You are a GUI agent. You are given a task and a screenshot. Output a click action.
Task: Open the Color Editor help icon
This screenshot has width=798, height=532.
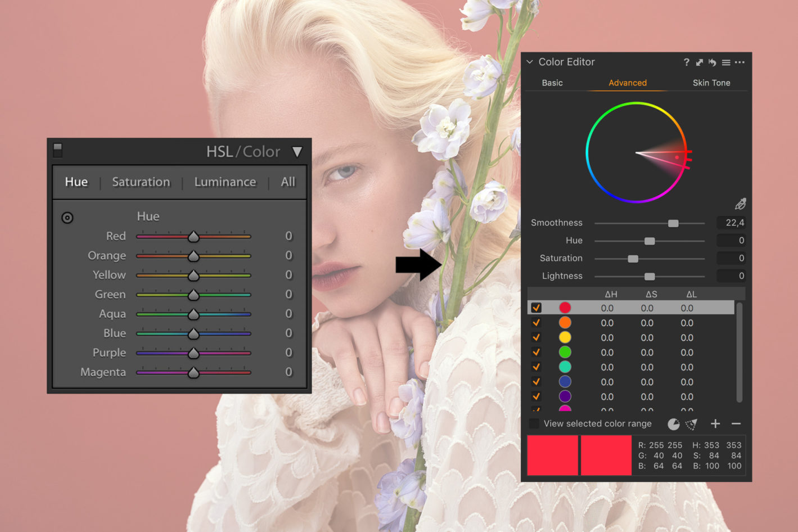[686, 62]
